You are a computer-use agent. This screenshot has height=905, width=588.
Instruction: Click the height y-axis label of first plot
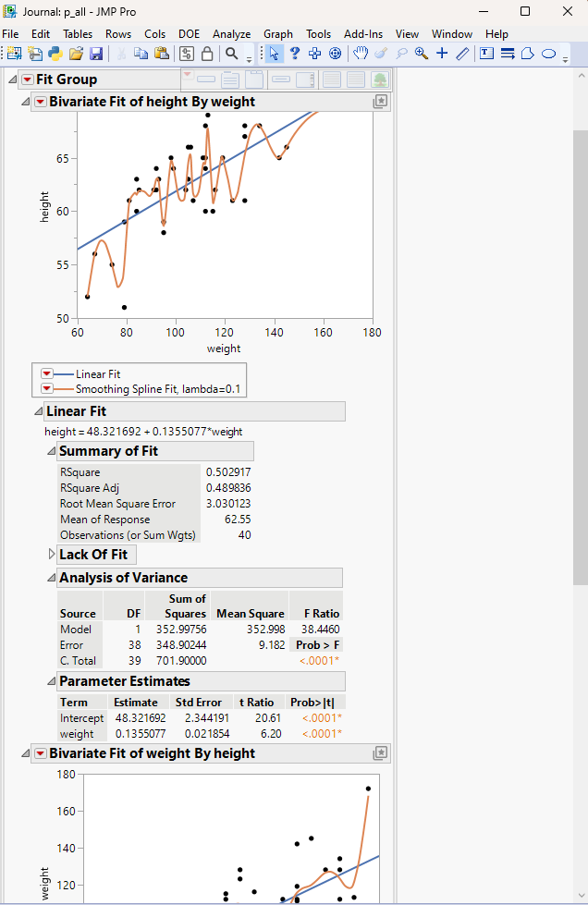coord(44,207)
